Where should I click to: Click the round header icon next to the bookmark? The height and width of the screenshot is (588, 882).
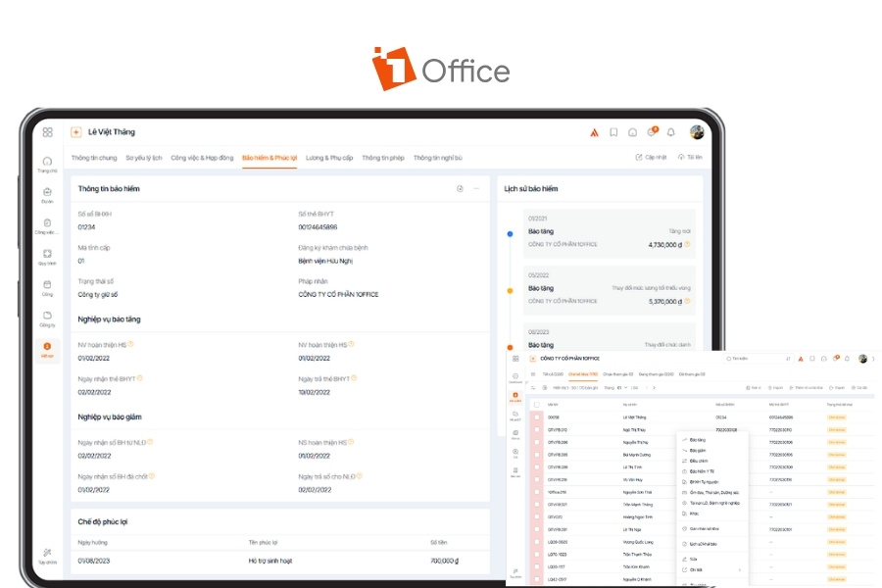coord(633,132)
